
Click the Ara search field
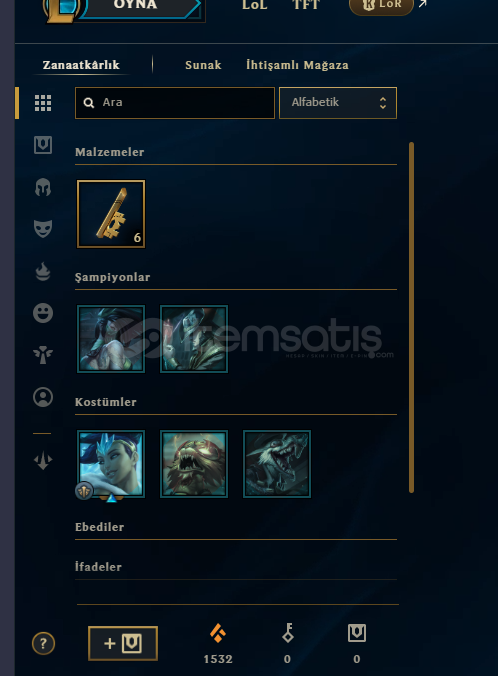click(x=175, y=103)
